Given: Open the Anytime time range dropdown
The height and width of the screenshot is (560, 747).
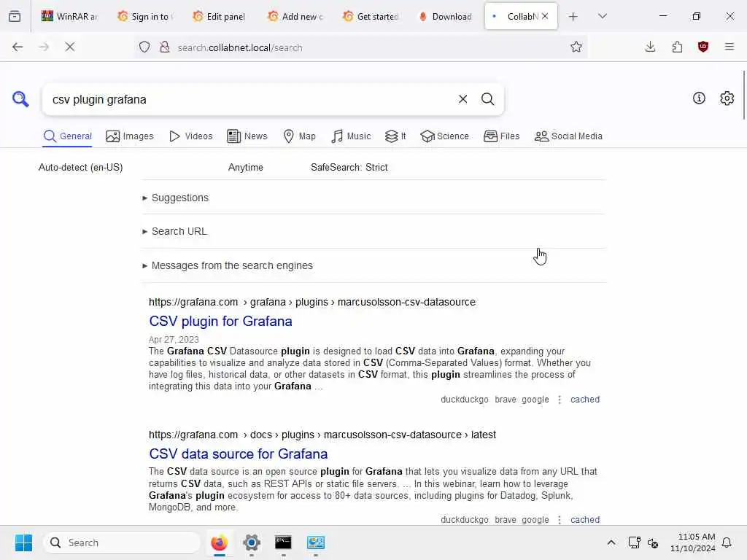Looking at the screenshot, I should point(245,167).
